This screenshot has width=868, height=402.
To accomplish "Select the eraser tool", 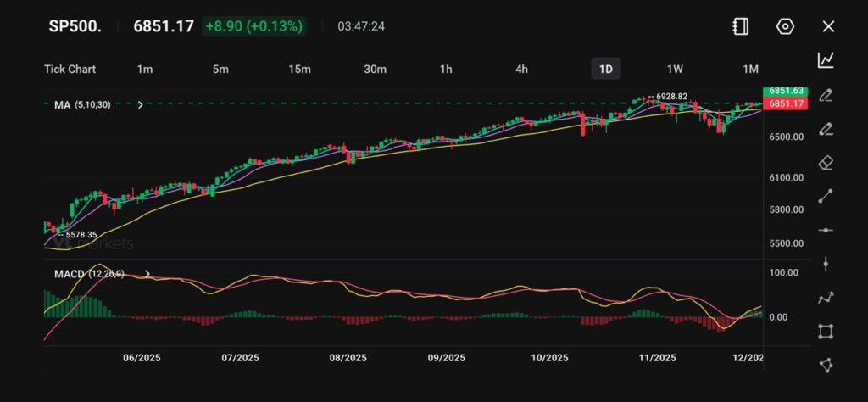I will click(826, 162).
